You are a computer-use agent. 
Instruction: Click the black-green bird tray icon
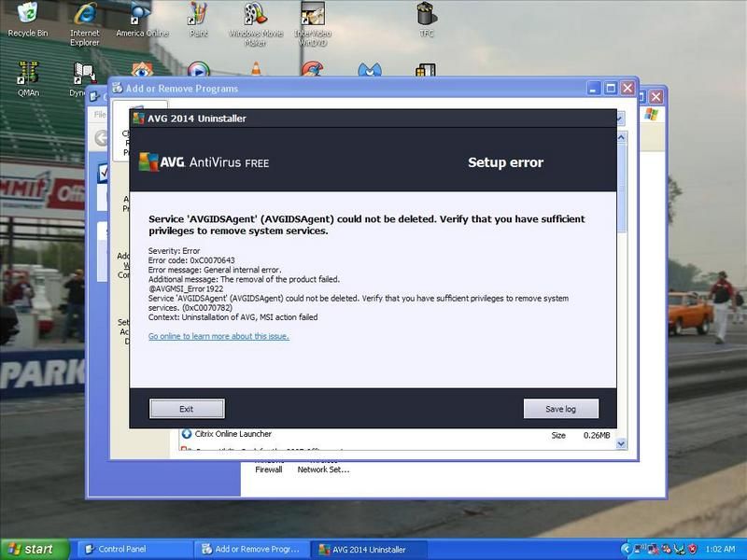(680, 549)
